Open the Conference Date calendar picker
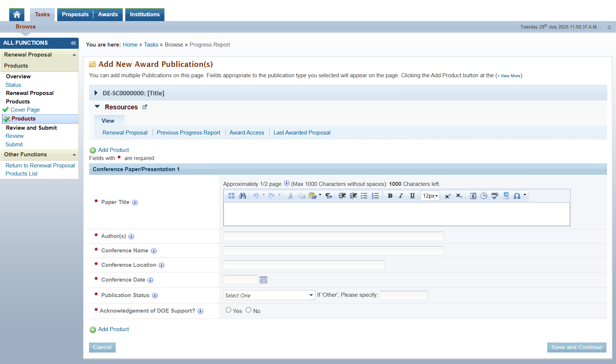616x364 pixels. 263,280
